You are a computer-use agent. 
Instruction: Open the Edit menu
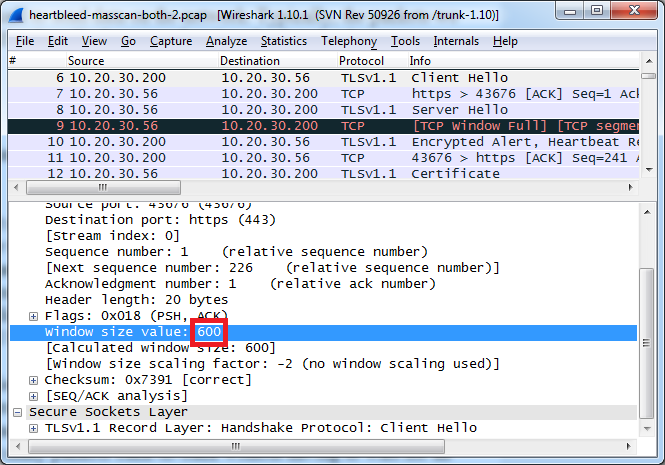tap(58, 41)
